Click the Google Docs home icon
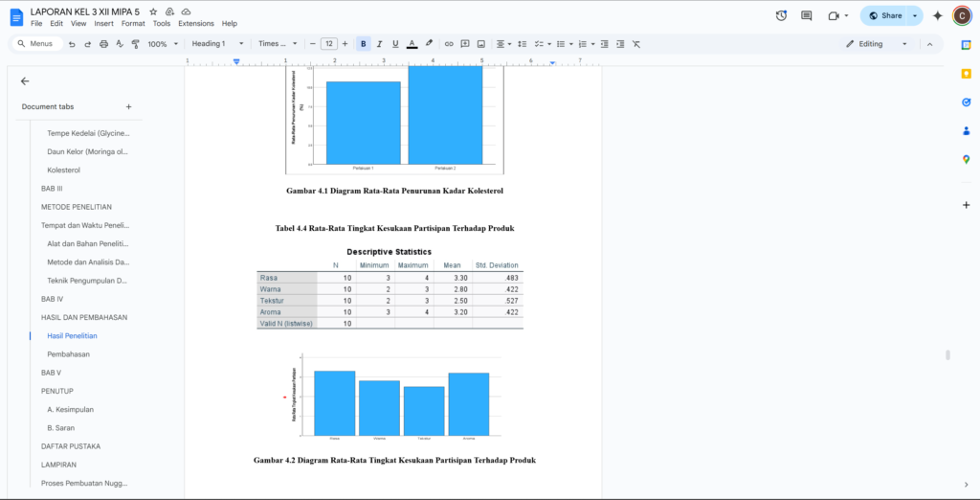The width and height of the screenshot is (980, 500). point(16,17)
